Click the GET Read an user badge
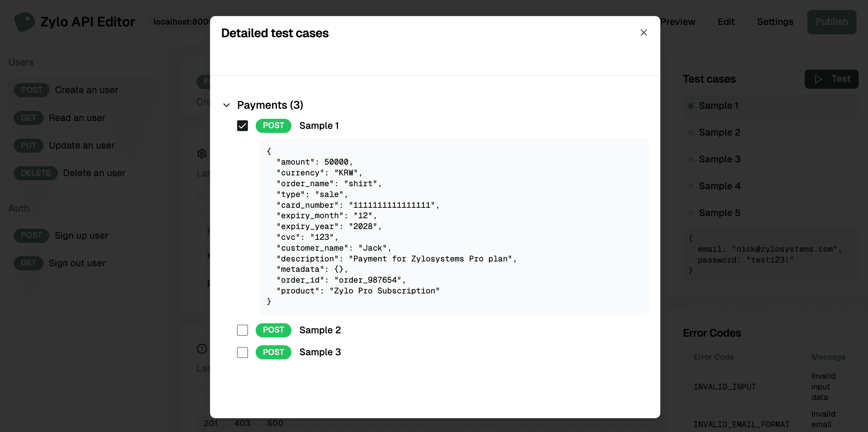The image size is (868, 432). (x=28, y=118)
